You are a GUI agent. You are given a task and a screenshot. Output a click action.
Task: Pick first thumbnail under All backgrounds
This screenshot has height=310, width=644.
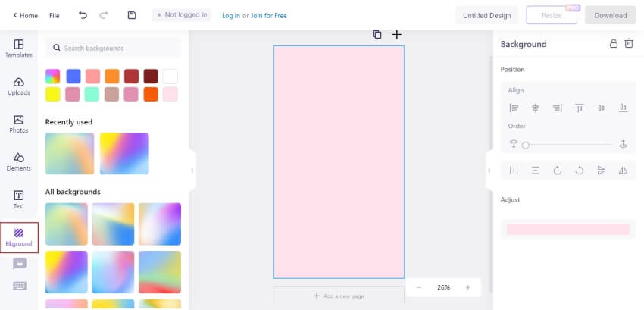point(66,224)
